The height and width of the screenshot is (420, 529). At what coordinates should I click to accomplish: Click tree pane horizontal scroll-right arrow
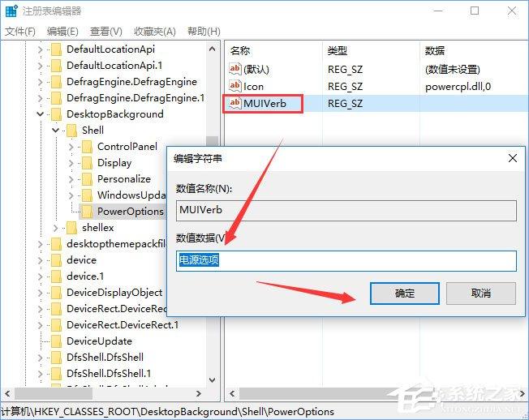click(x=199, y=393)
